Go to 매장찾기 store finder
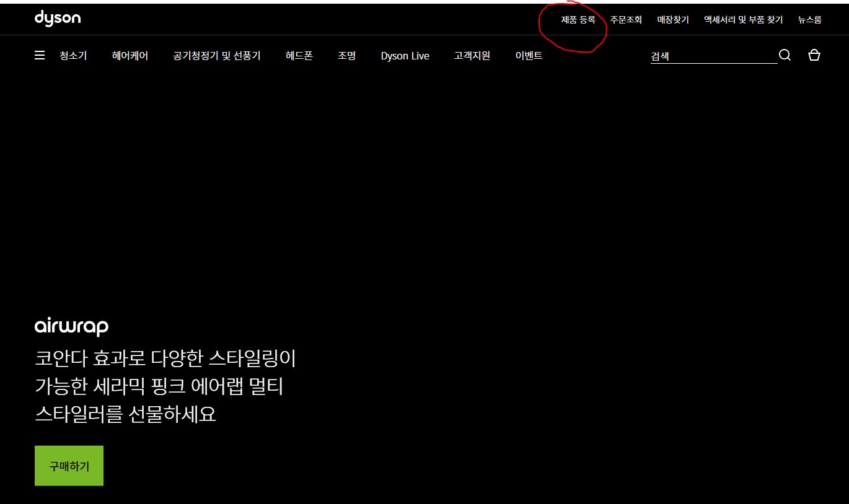Screen dimensions: 849x504 673,20
